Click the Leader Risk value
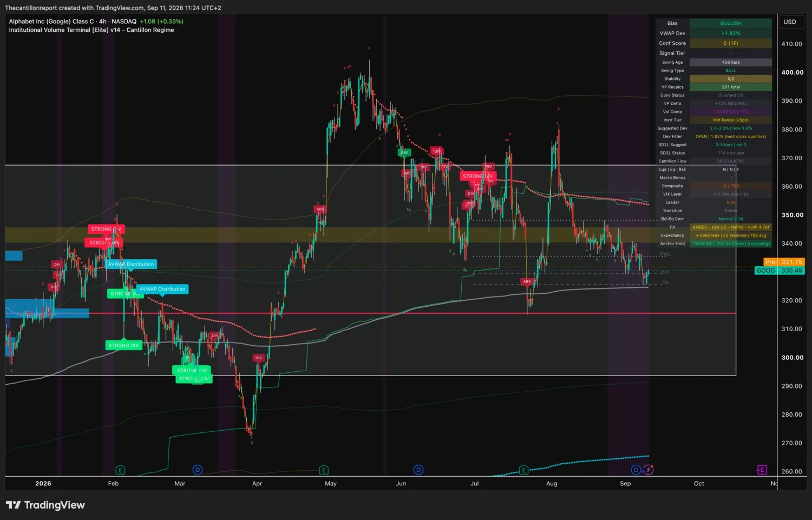This screenshot has height=520, width=812. tap(731, 202)
